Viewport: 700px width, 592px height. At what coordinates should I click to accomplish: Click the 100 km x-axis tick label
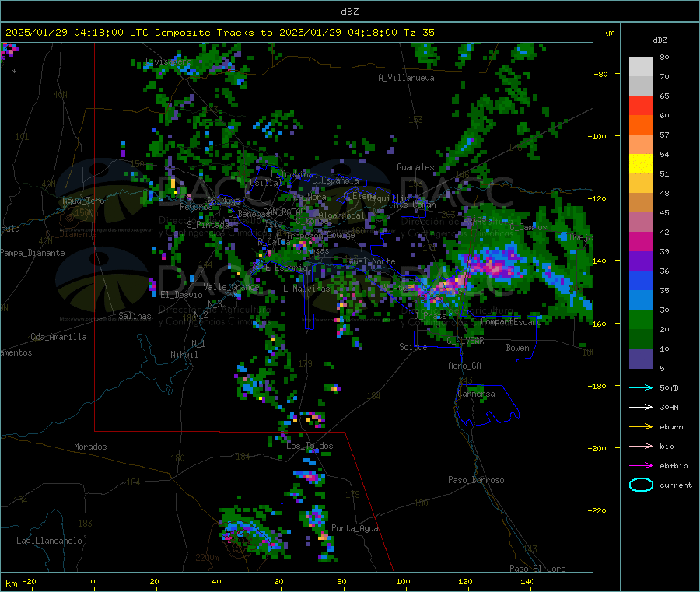(403, 581)
